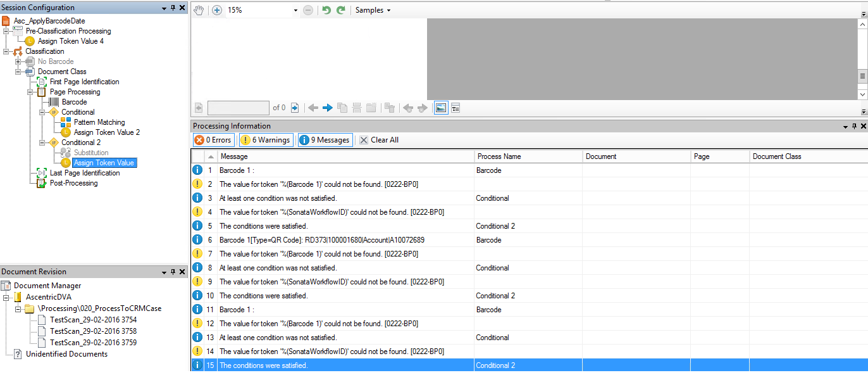Expand the No Barcode tree node
This screenshot has width=868, height=387.
pos(18,61)
